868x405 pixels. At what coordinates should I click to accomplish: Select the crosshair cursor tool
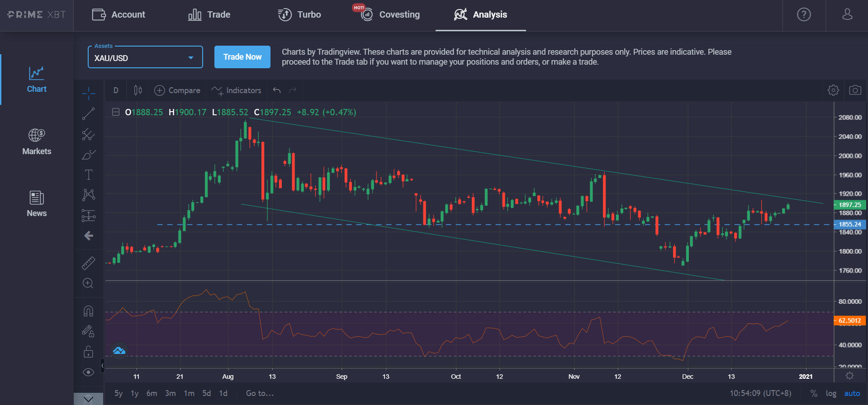(89, 94)
